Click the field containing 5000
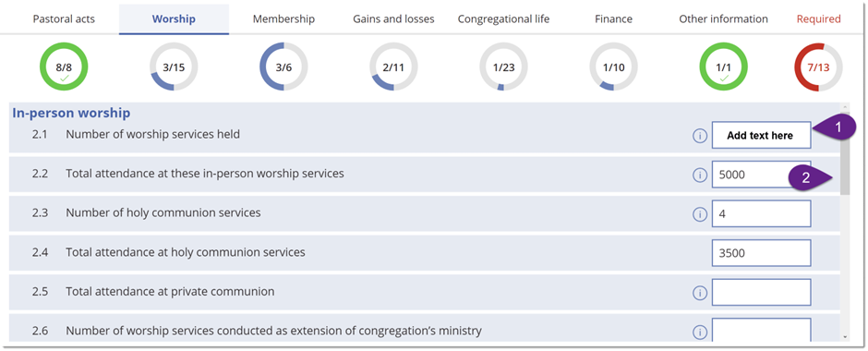The width and height of the screenshot is (868, 351). point(761,175)
